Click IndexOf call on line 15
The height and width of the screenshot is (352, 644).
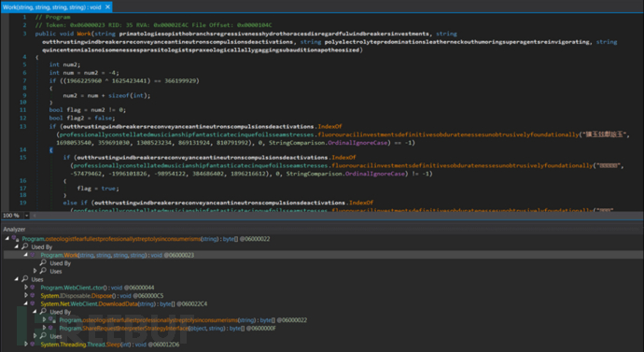343,157
